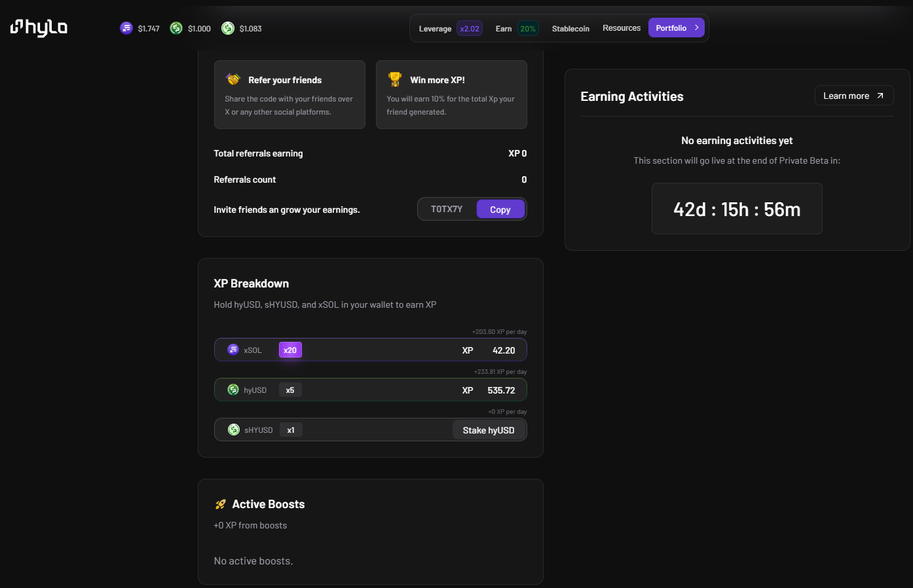Click the hyUSD price icon at $1.000

[176, 28]
